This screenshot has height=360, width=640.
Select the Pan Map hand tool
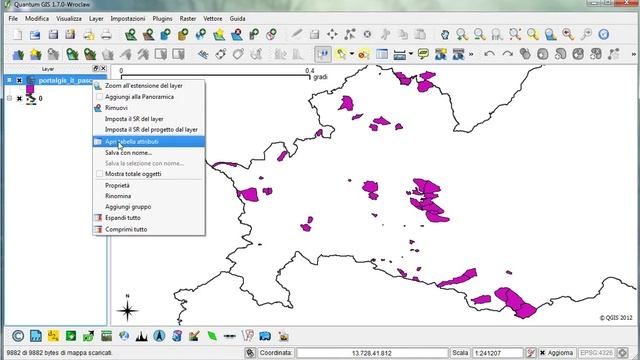coord(444,34)
